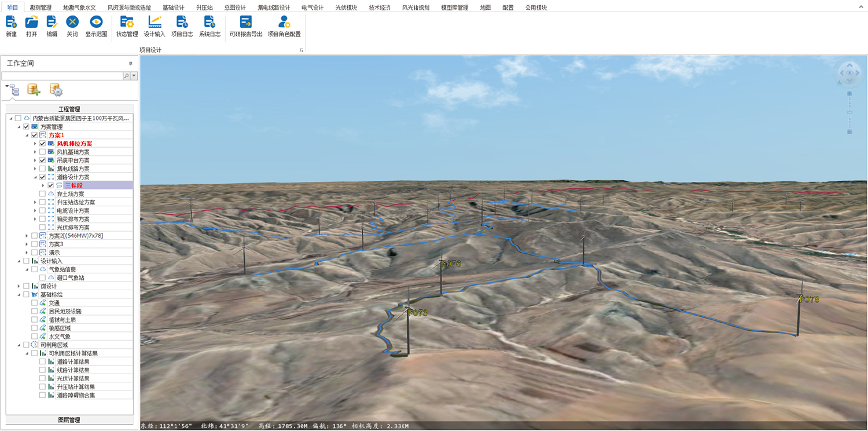Open the workspace search box dropdown arrow
Image resolution: width=868 pixels, height=431 pixels.
coord(134,76)
